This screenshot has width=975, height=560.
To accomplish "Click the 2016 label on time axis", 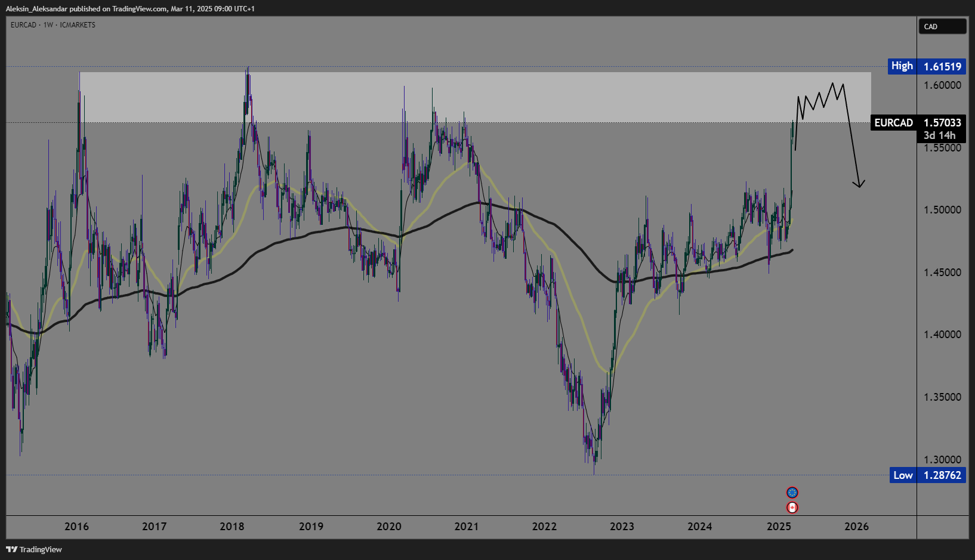I will pyautogui.click(x=76, y=527).
